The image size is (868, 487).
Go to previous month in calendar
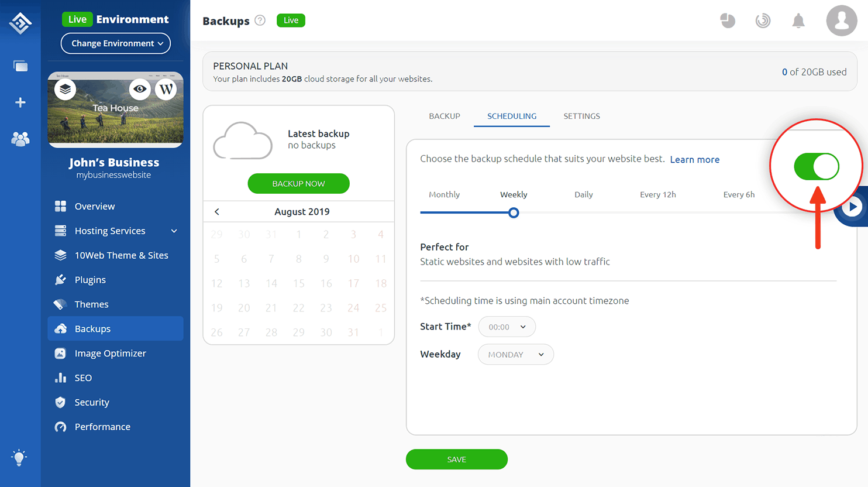217,212
